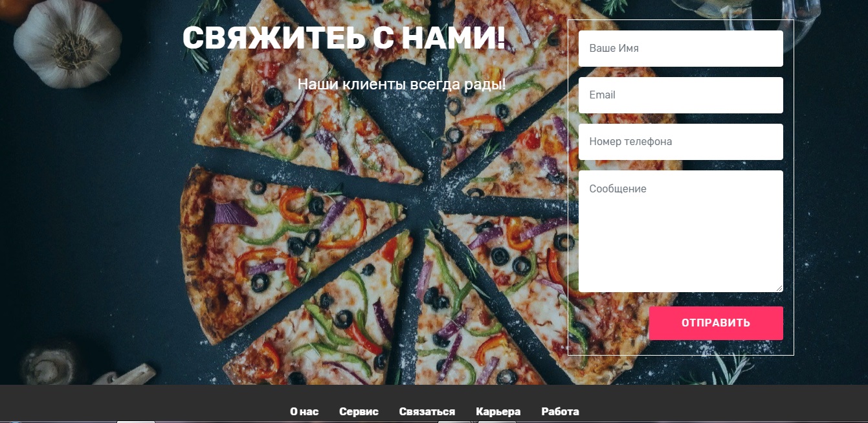Select the Наши клиенты всегда рады! subtitle
The width and height of the screenshot is (868, 423).
[x=402, y=84]
